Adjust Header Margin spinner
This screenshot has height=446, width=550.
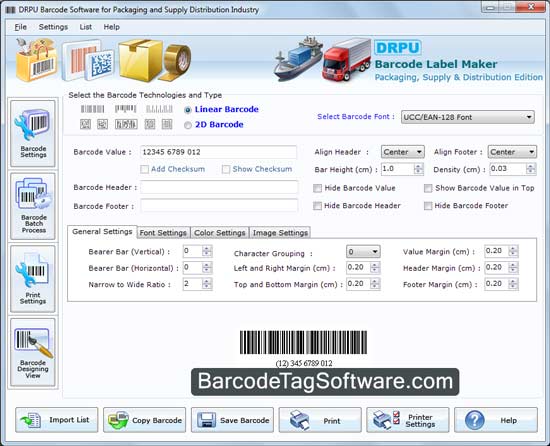513,268
